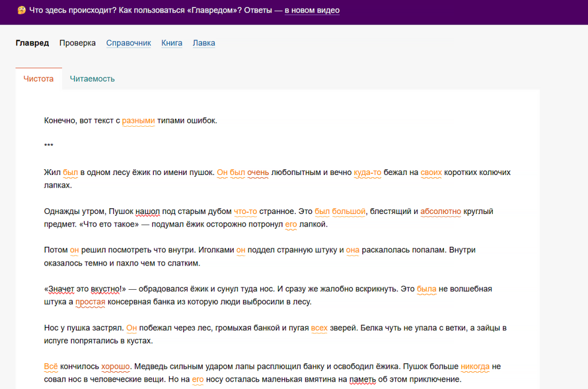Open the «в новом видео» link
Viewport: 588px width, 389px height.
click(312, 10)
